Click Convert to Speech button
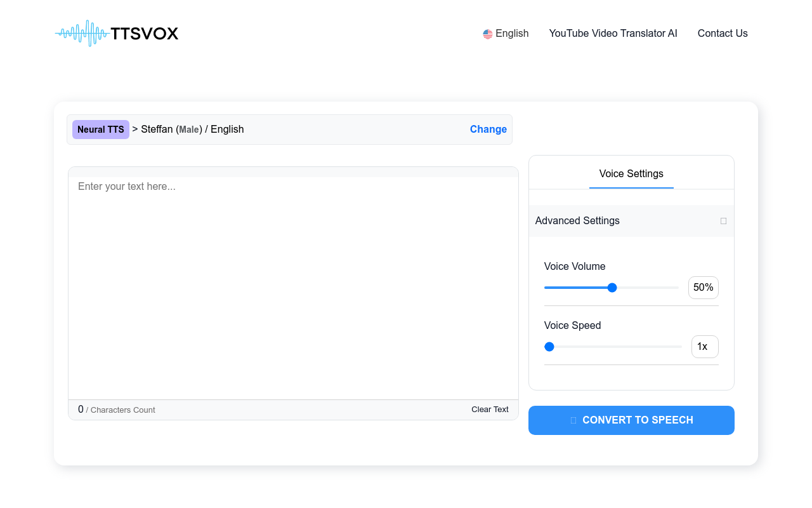 (631, 420)
